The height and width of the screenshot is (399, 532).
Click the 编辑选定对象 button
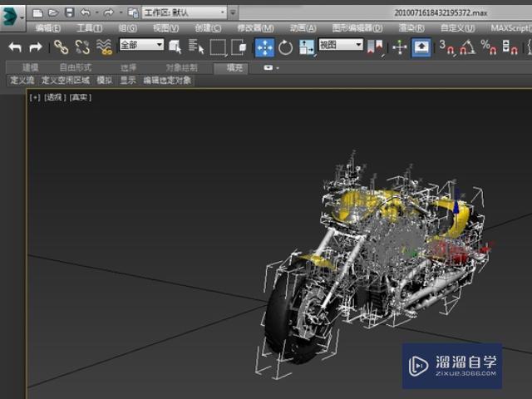point(167,81)
